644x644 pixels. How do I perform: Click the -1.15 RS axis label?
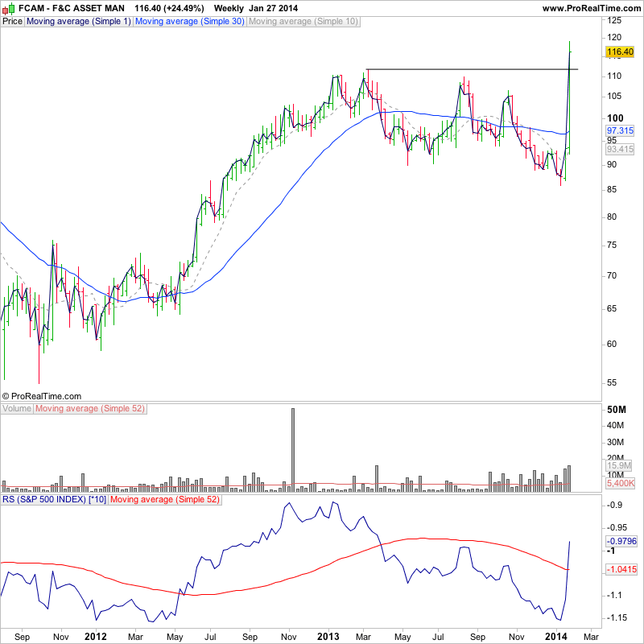pos(617,618)
